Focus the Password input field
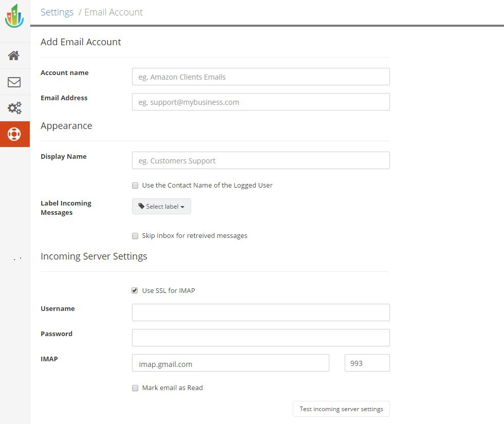504x424 pixels. coord(260,338)
